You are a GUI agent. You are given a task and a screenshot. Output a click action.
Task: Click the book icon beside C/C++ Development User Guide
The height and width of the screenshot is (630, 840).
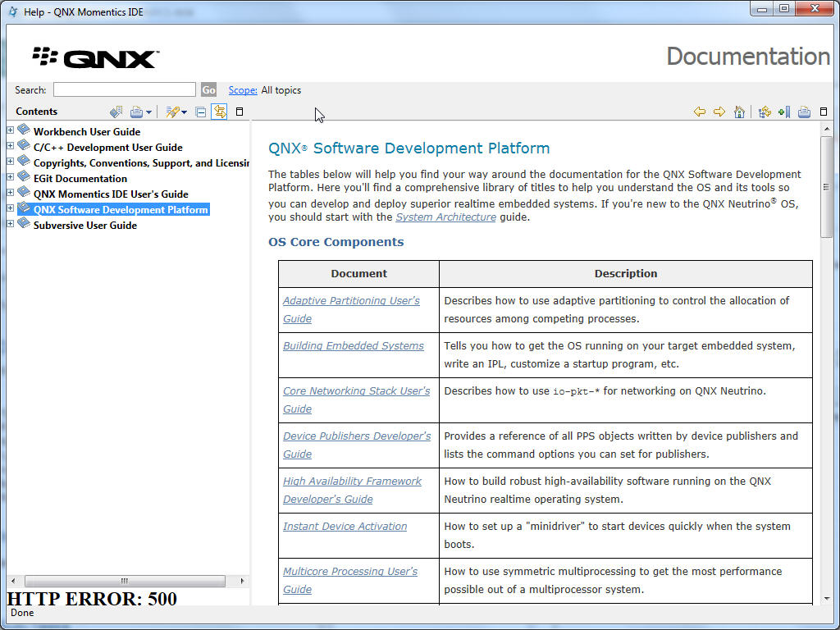point(24,144)
